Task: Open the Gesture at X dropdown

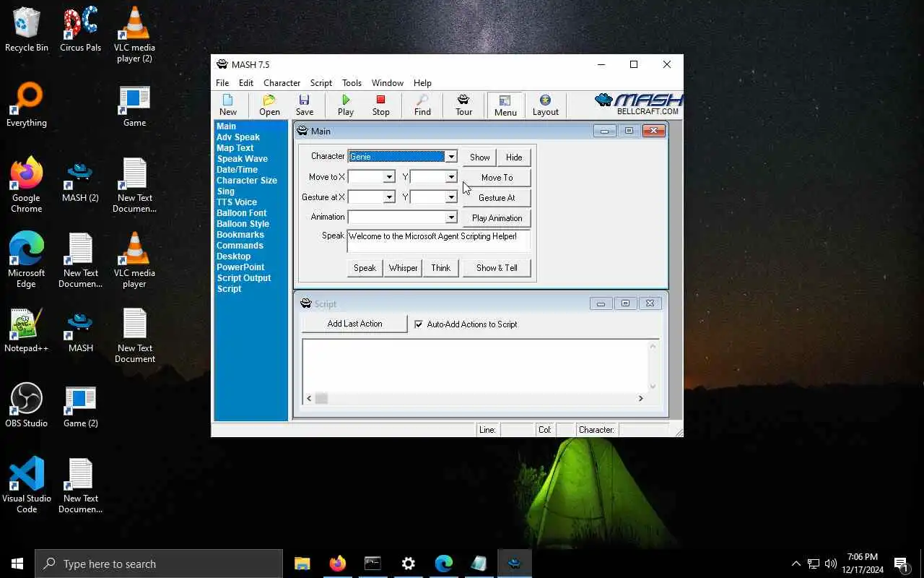Action: [x=388, y=197]
